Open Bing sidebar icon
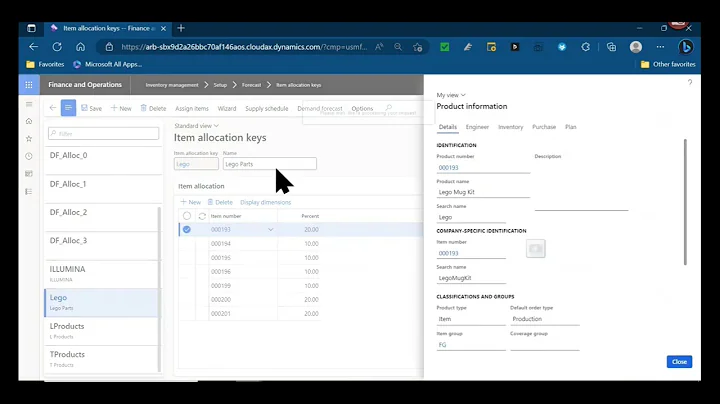 tap(686, 47)
